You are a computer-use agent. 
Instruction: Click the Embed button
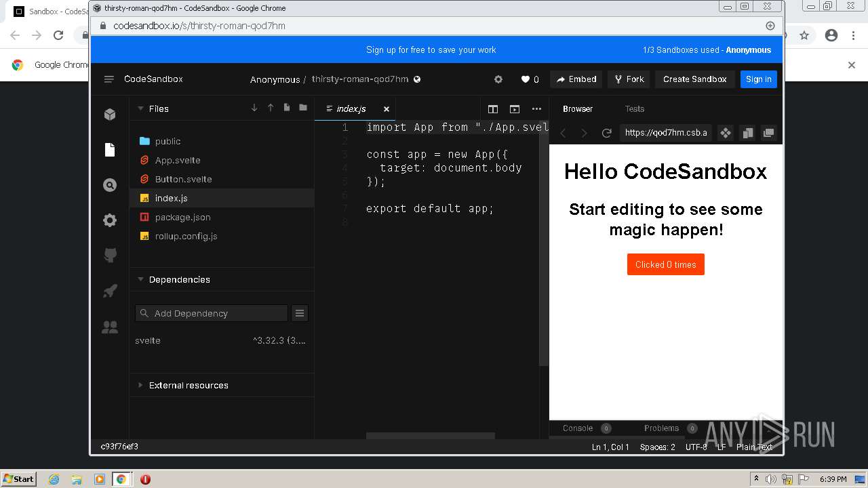576,79
